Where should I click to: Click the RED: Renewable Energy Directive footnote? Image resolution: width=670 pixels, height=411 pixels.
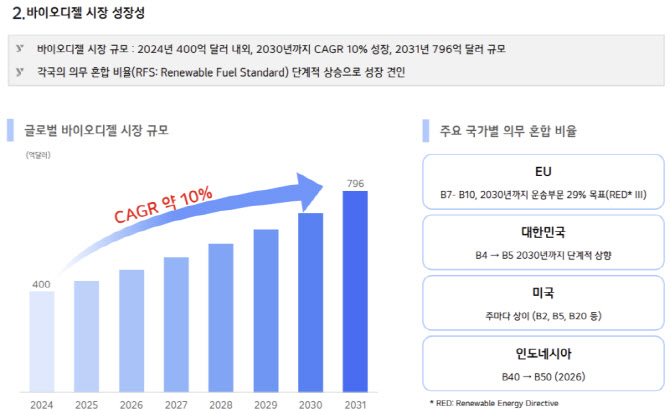point(494,403)
